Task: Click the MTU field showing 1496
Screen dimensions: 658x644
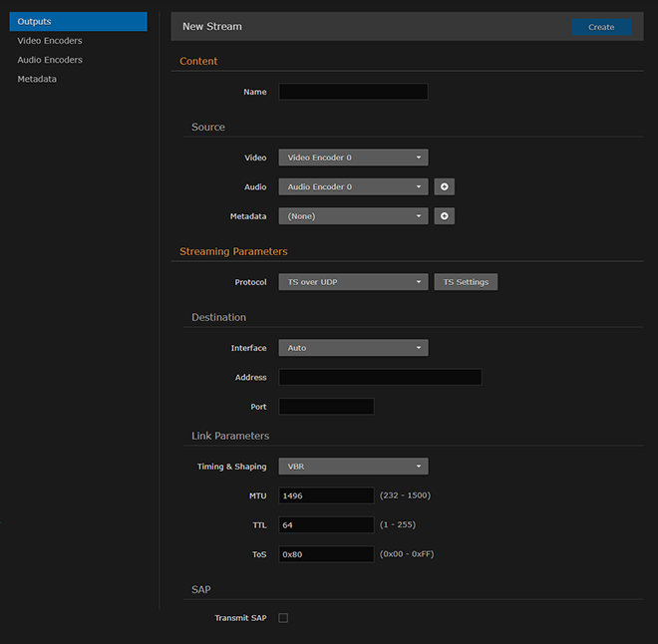Action: pos(326,495)
